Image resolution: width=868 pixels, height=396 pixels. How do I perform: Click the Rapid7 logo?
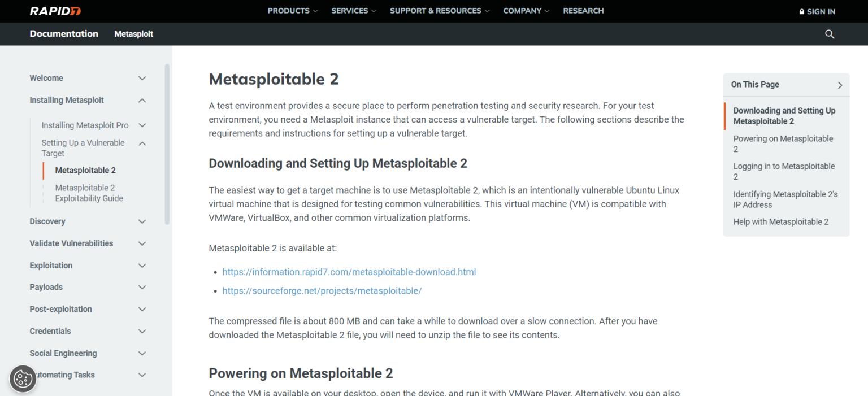pyautogui.click(x=55, y=11)
